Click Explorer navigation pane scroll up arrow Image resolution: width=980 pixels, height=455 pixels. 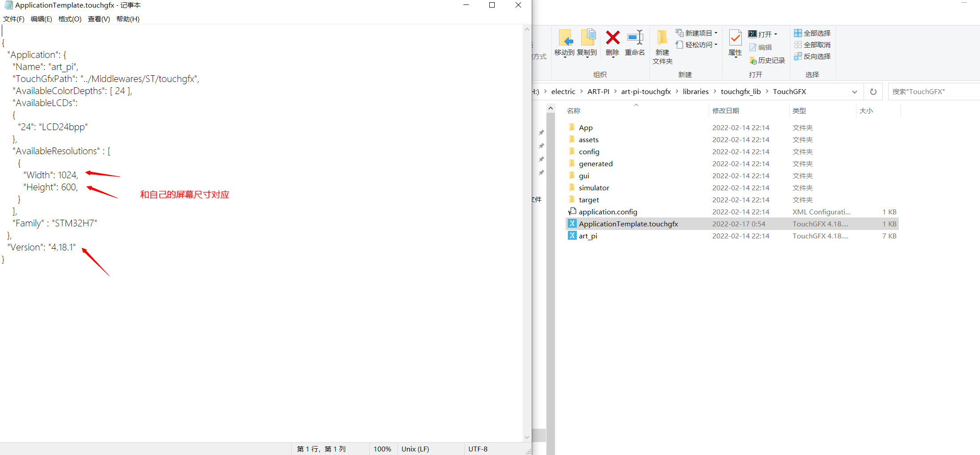pos(550,108)
